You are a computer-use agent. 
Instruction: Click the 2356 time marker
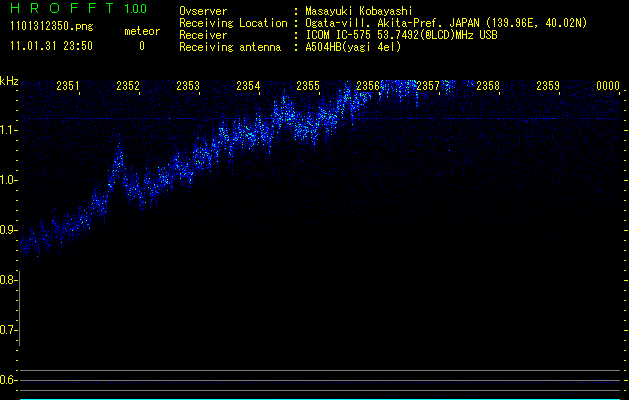[368, 85]
